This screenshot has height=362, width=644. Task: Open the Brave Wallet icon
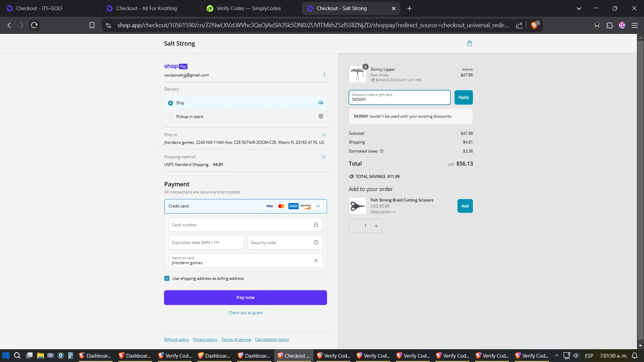(597, 25)
